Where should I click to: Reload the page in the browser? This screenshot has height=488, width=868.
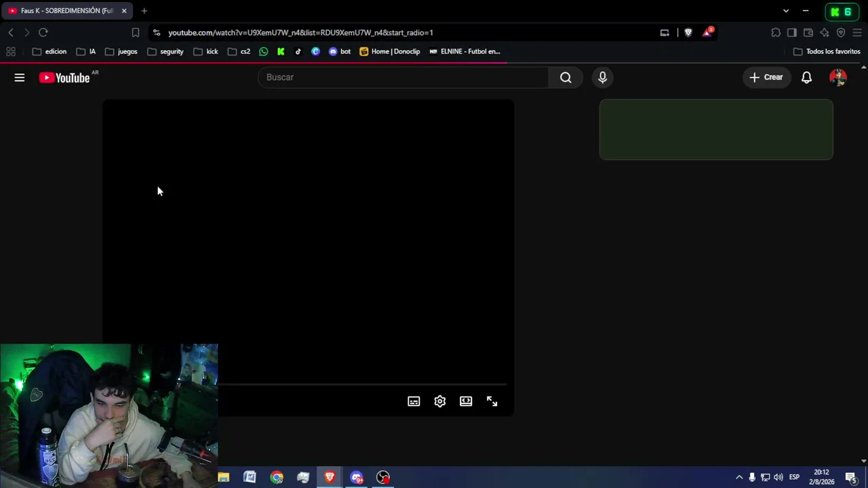pyautogui.click(x=43, y=33)
